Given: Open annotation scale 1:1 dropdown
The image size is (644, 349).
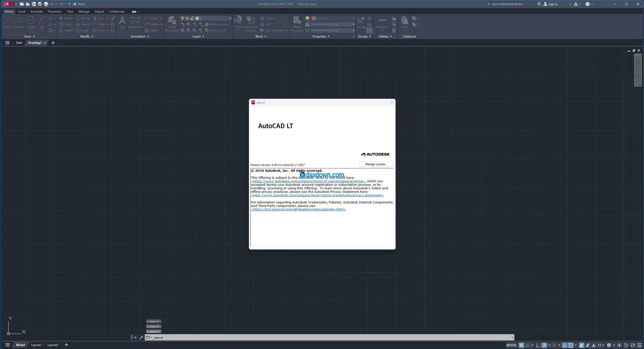Looking at the screenshot, I should [601, 345].
